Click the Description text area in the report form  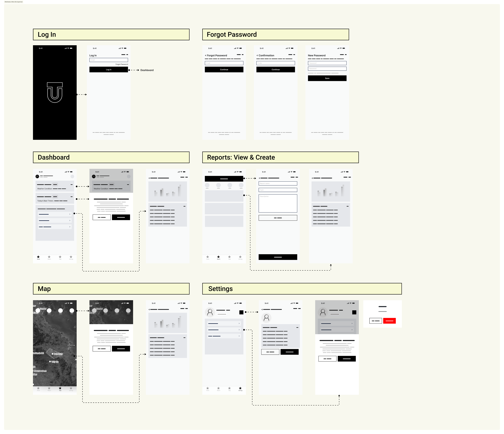coord(278,203)
